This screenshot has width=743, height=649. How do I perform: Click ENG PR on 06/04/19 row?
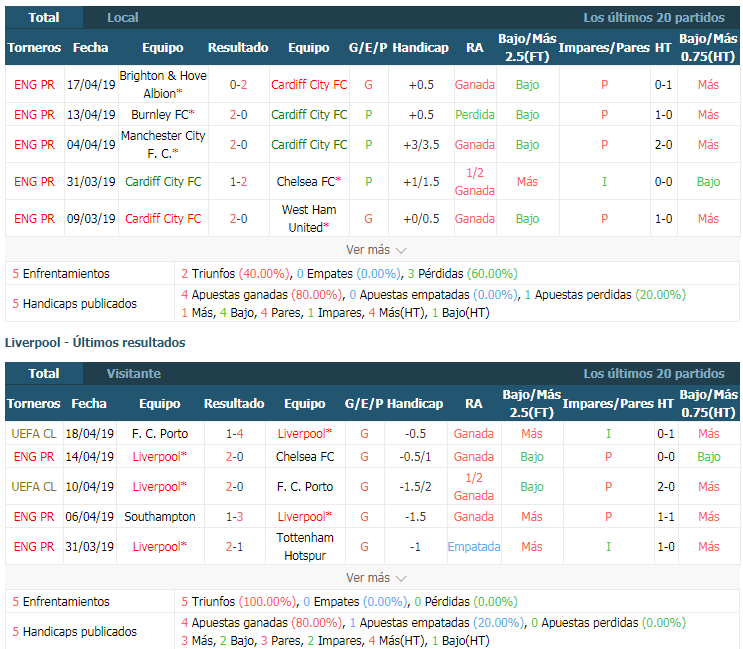click(34, 516)
